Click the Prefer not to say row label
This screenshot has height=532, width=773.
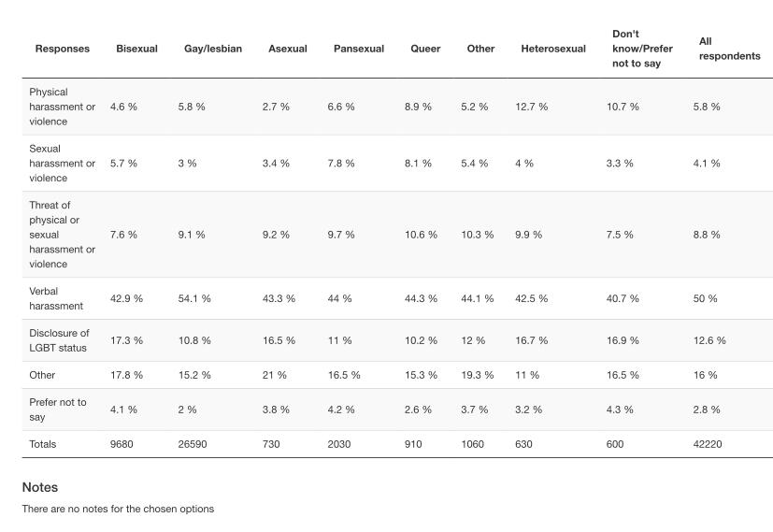57,410
